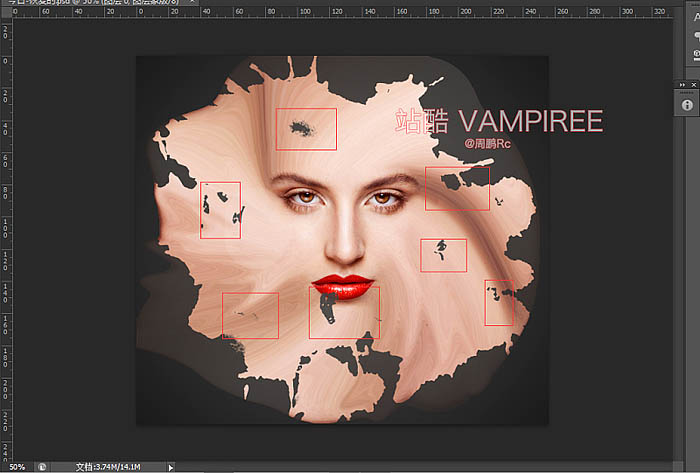This screenshot has height=473, width=700.
Task: Click red rectangle marking left cheek spots
Action: pyautogui.click(x=220, y=210)
